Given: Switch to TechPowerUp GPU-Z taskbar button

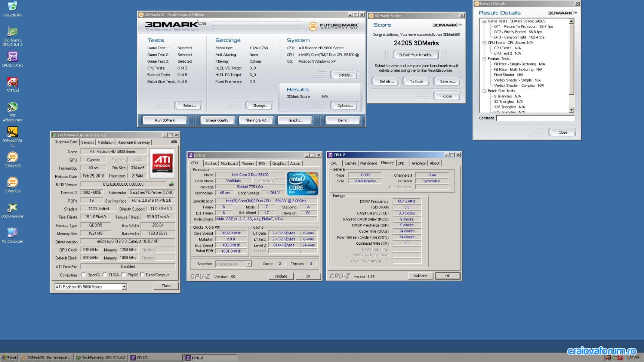Looking at the screenshot, I should (101, 358).
